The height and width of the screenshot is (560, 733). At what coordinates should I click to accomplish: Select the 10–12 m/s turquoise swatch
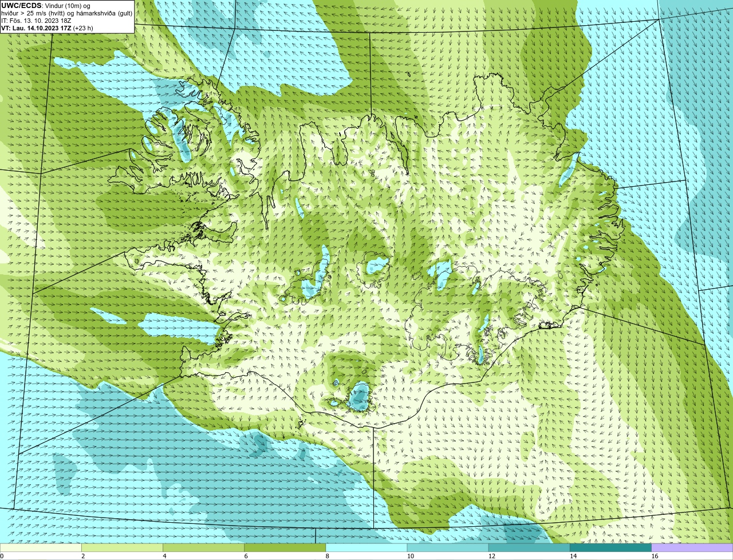[x=448, y=547]
